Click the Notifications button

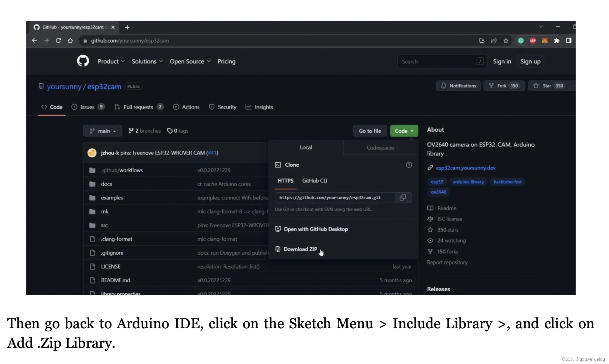pos(458,86)
